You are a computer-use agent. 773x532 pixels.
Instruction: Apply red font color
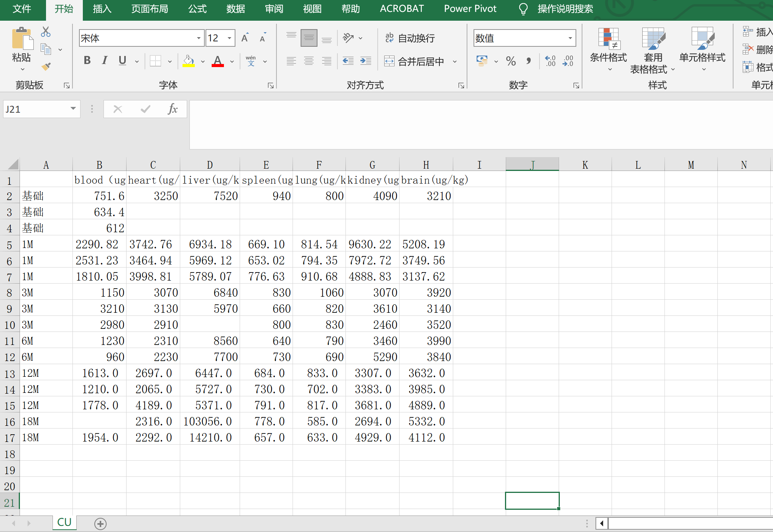coord(218,61)
